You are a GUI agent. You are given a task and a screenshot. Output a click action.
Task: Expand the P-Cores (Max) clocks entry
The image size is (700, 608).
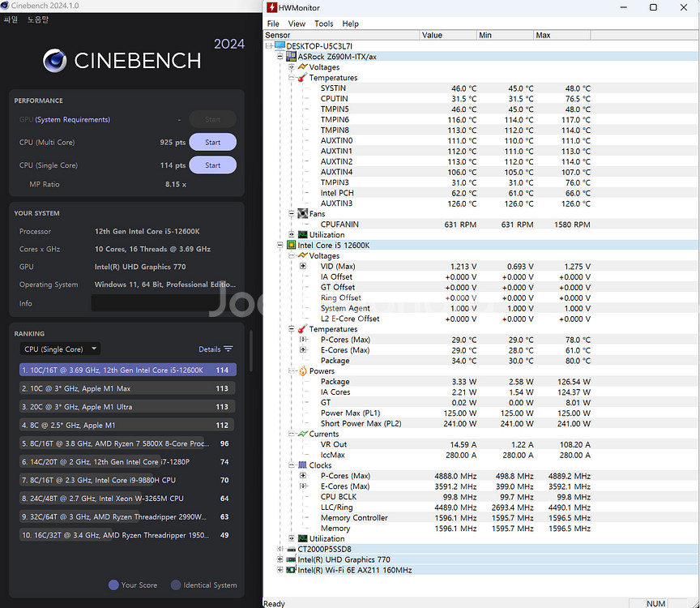coord(303,476)
